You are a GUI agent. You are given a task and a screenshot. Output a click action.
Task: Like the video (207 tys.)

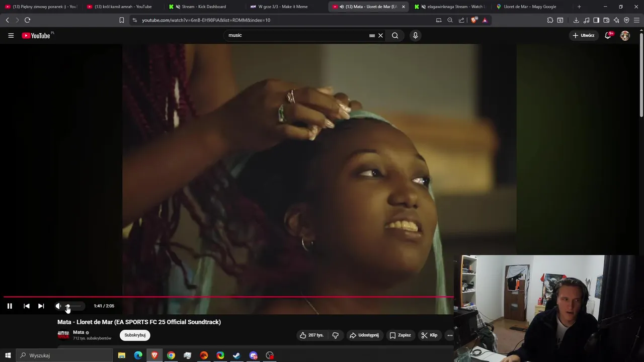pyautogui.click(x=312, y=335)
